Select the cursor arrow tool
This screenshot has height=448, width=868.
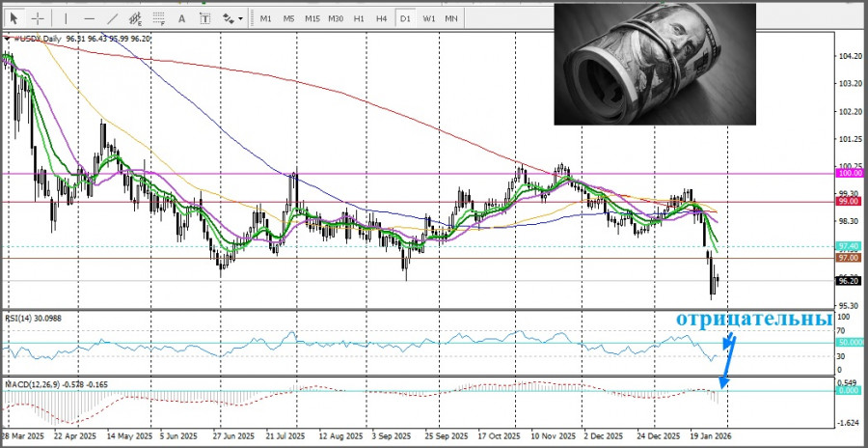click(x=14, y=18)
